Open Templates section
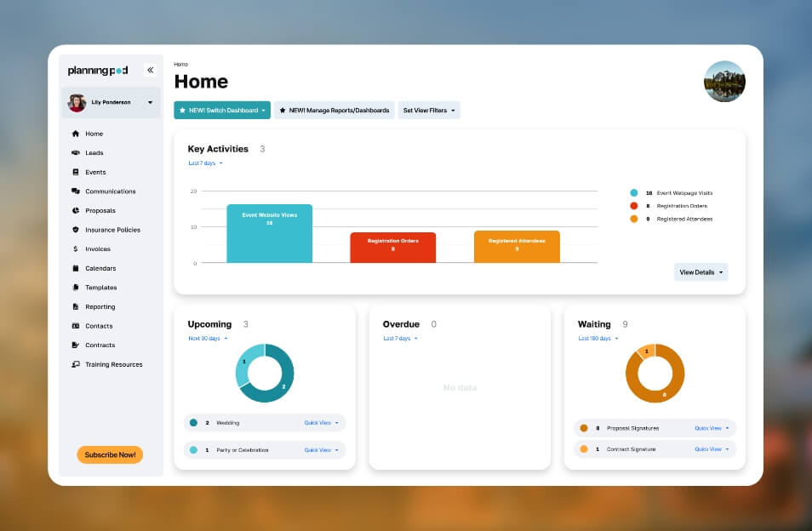The image size is (812, 531). [x=101, y=288]
